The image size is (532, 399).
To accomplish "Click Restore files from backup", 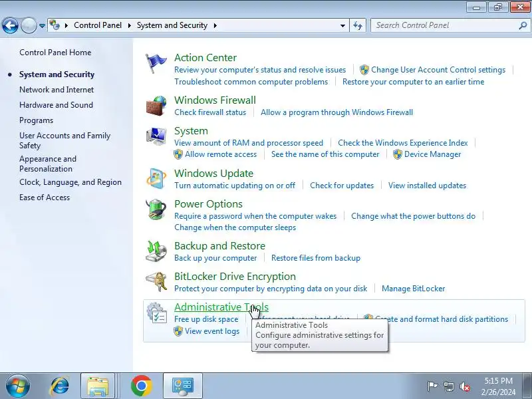I will click(x=315, y=258).
